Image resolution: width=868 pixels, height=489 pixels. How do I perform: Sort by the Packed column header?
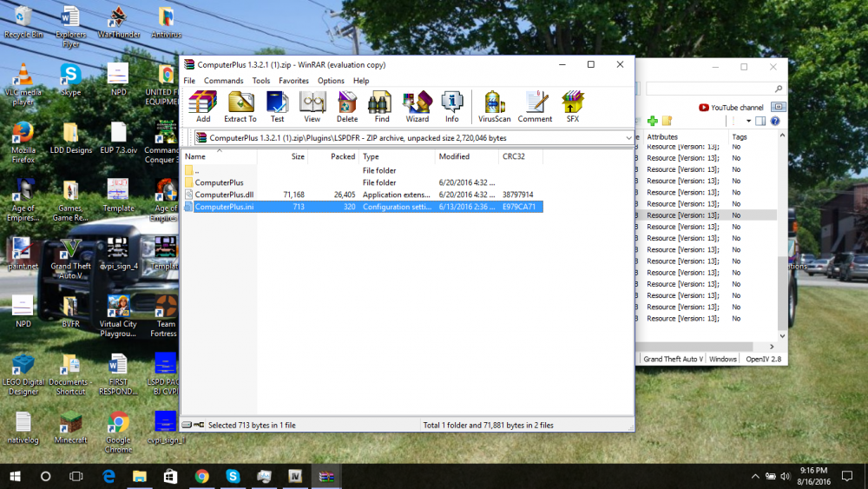(333, 156)
